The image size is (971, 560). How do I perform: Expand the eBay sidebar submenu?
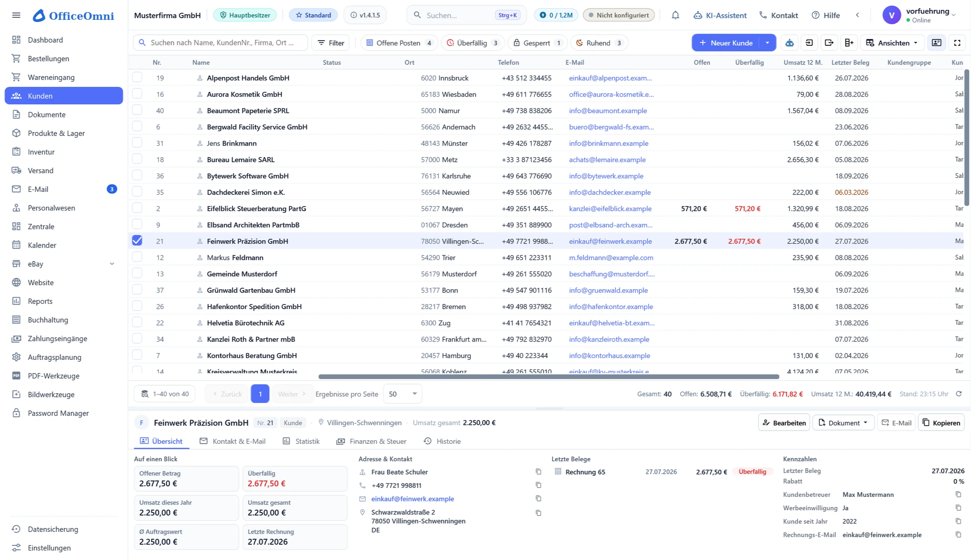click(x=112, y=264)
